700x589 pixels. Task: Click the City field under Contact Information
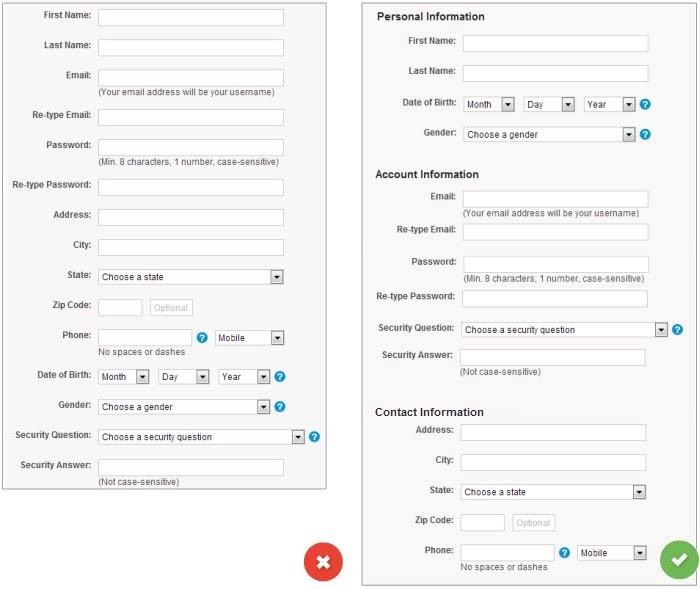click(x=553, y=462)
